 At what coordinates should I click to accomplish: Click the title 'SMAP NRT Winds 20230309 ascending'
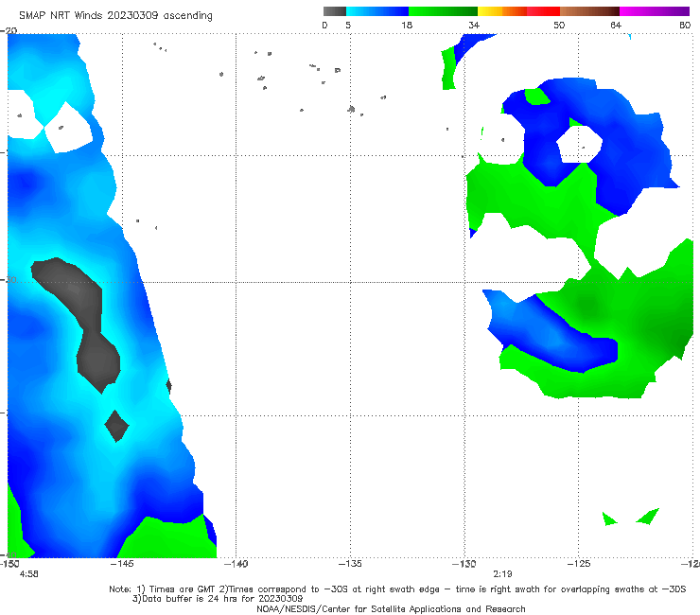(115, 15)
